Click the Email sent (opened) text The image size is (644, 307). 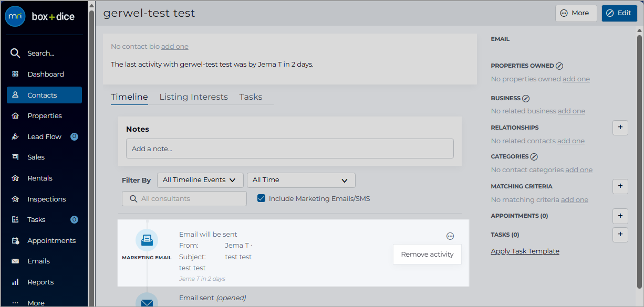click(x=212, y=298)
